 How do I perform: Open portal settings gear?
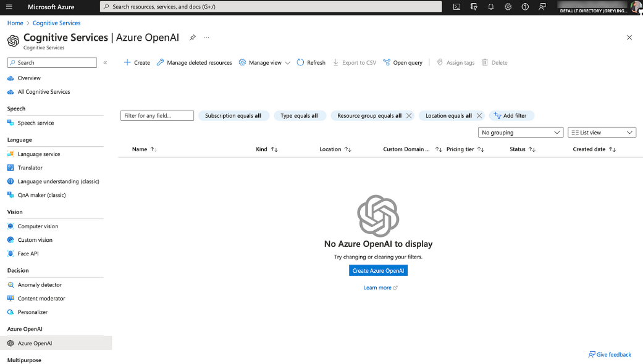pyautogui.click(x=508, y=7)
